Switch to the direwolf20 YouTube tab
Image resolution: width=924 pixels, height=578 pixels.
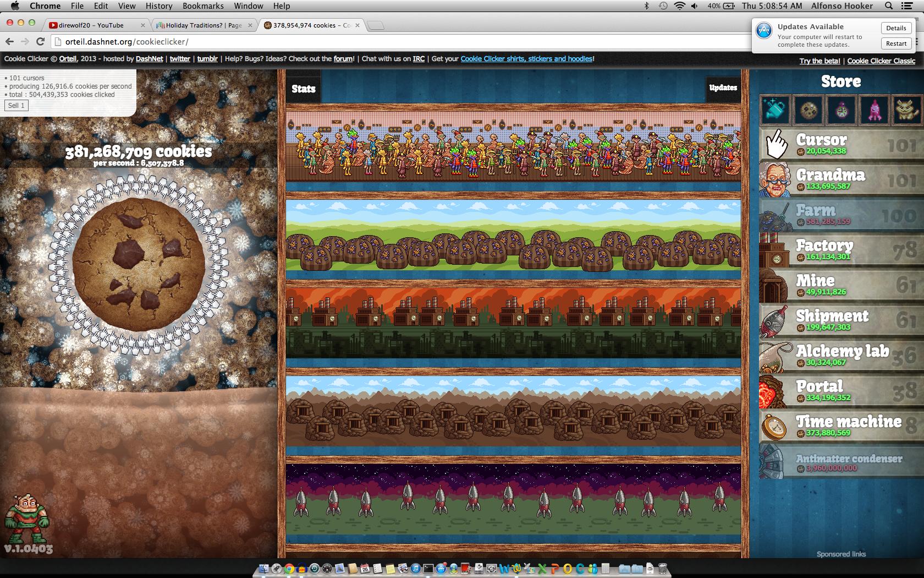[95, 25]
